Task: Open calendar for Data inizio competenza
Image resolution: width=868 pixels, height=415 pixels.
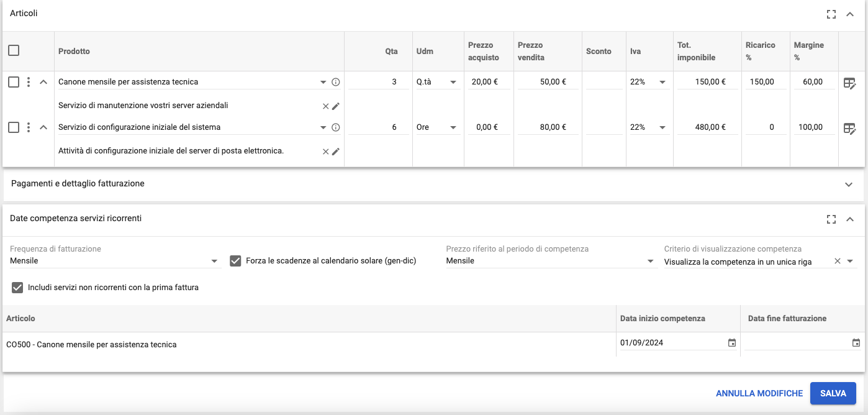Action: [x=732, y=343]
